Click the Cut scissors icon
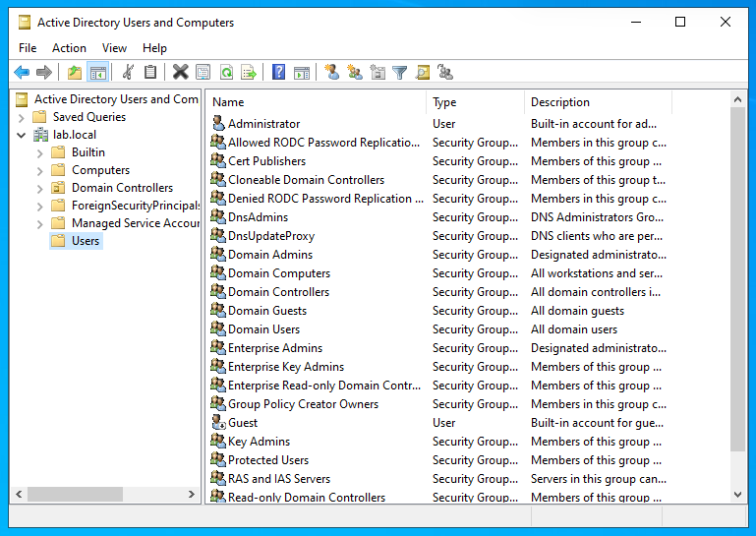The width and height of the screenshot is (756, 536). coord(128,73)
